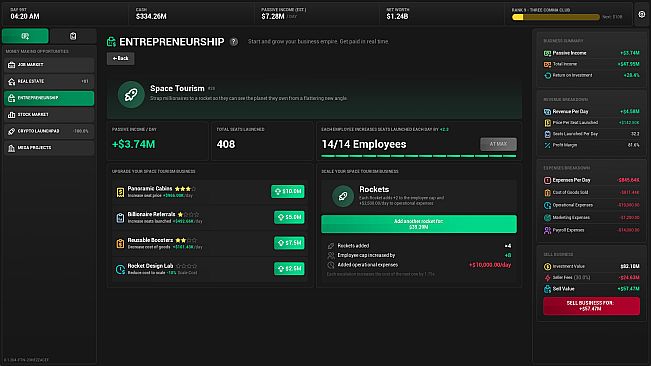Go back with the Back button
Screen dimensions: 651x366
point(120,59)
